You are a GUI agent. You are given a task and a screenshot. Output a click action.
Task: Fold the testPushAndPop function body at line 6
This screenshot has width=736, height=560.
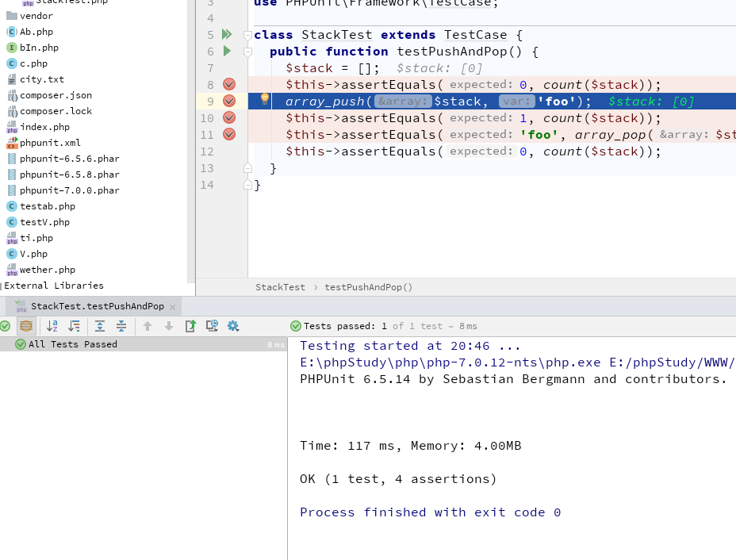click(x=247, y=52)
